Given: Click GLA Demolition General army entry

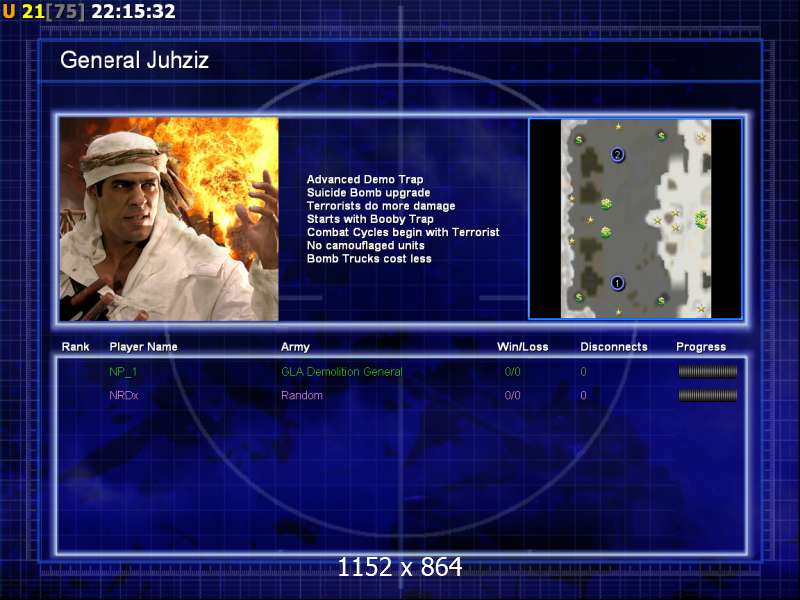Looking at the screenshot, I should tap(341, 372).
